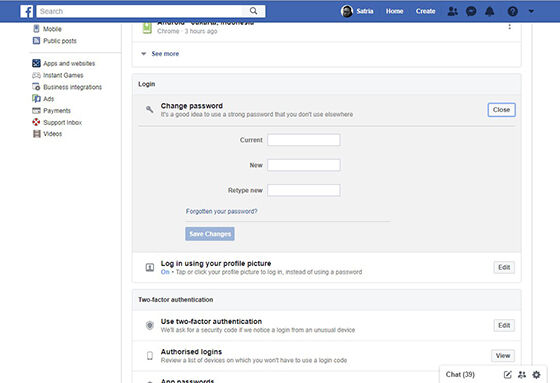Image resolution: width=560 pixels, height=383 pixels.
Task: Go to Home in the top bar
Action: pos(394,11)
